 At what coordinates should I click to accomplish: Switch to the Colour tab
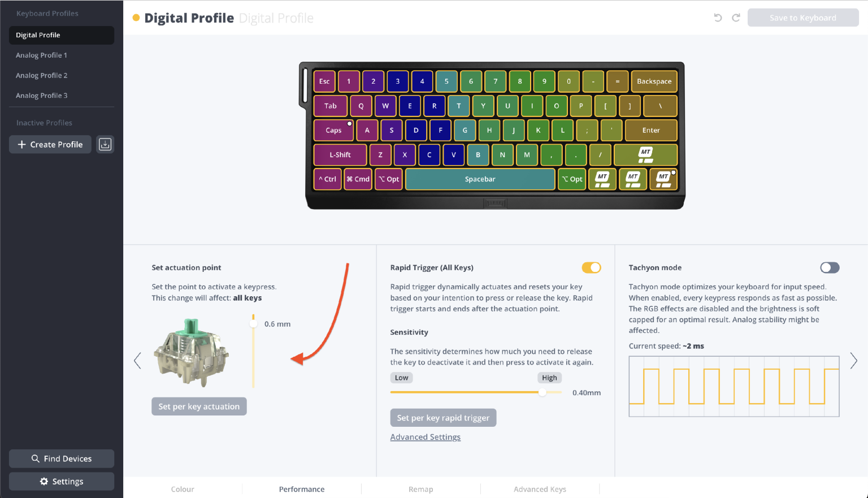(x=183, y=489)
